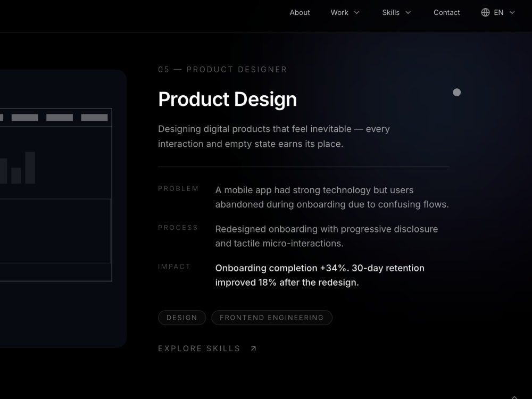Screen dimensions: 532x399
Task: Click the wireframe bar chart in preview card
Action: click(x=18, y=168)
